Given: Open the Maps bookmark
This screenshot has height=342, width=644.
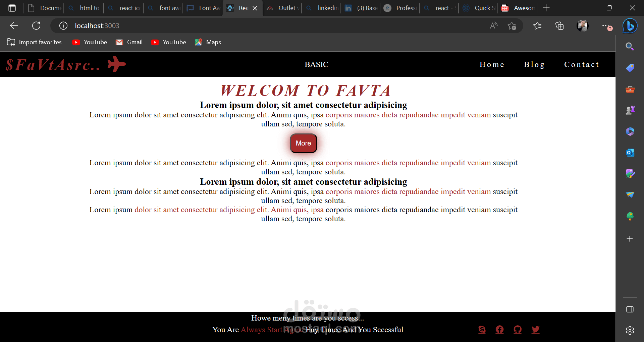Looking at the screenshot, I should [x=208, y=42].
